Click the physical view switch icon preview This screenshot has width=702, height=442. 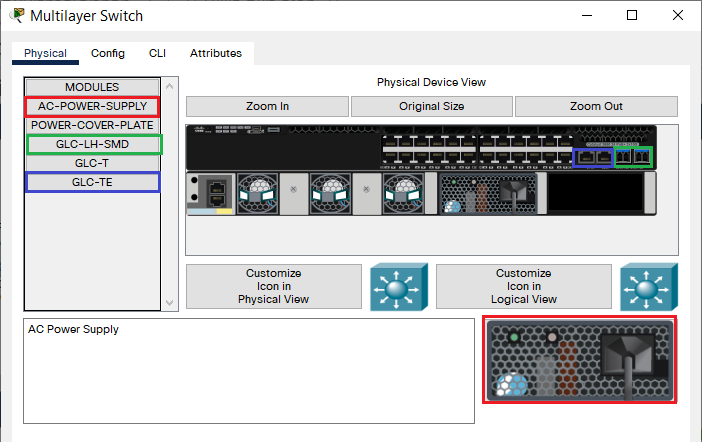(399, 287)
